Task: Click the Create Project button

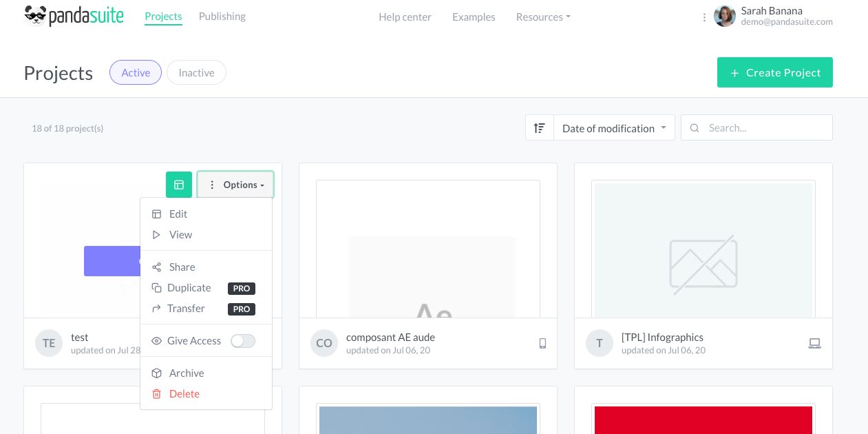Action: click(774, 72)
